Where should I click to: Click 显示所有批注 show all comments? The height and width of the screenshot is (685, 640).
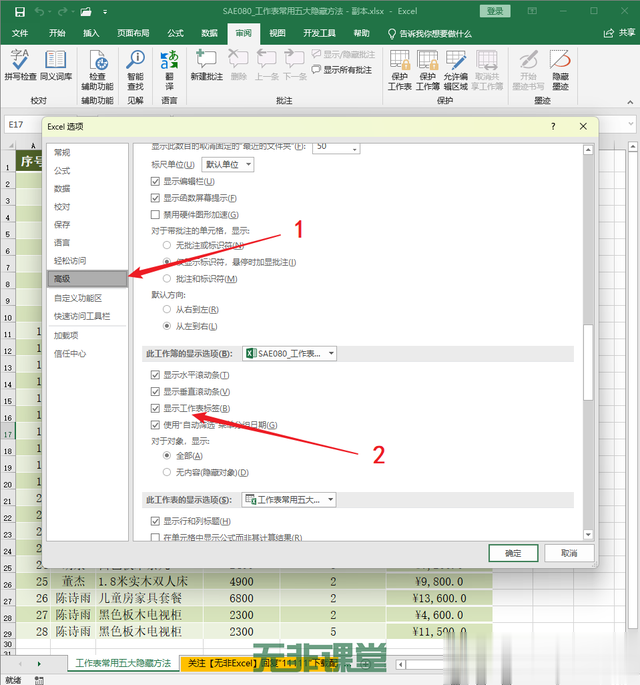click(x=342, y=70)
